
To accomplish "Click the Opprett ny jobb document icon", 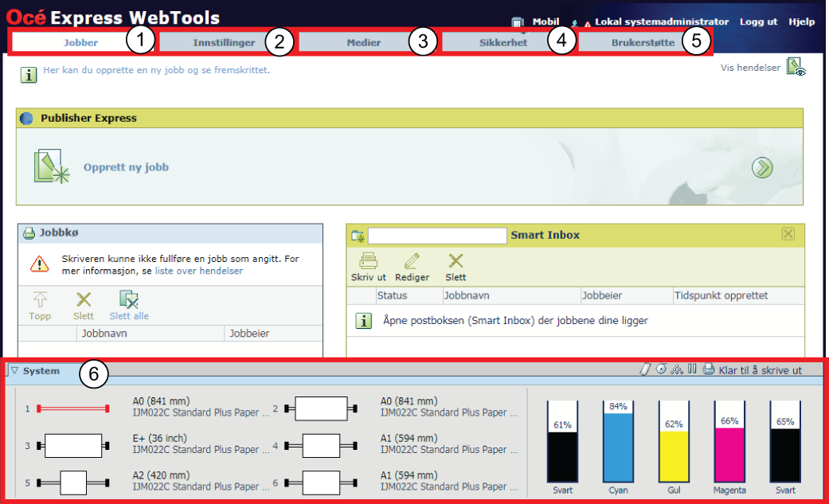I will point(51,166).
